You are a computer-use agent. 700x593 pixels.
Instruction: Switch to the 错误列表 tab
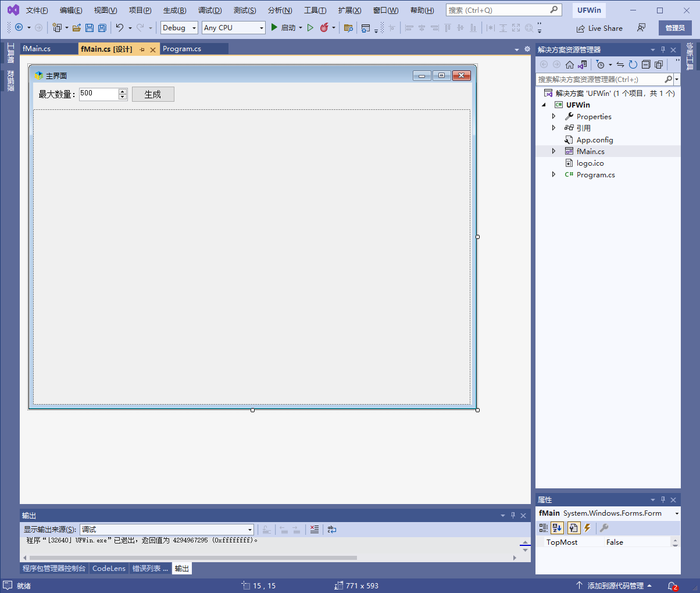(151, 569)
